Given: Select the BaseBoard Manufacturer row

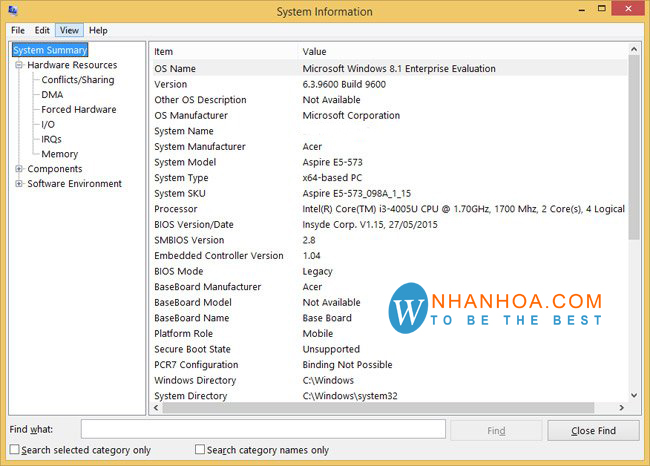Looking at the screenshot, I should [x=390, y=287].
